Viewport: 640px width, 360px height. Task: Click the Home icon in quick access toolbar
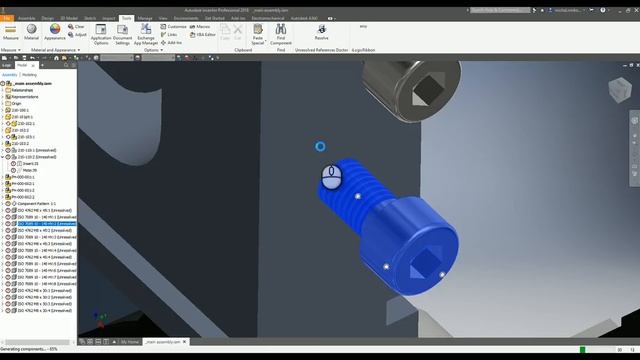56,58
